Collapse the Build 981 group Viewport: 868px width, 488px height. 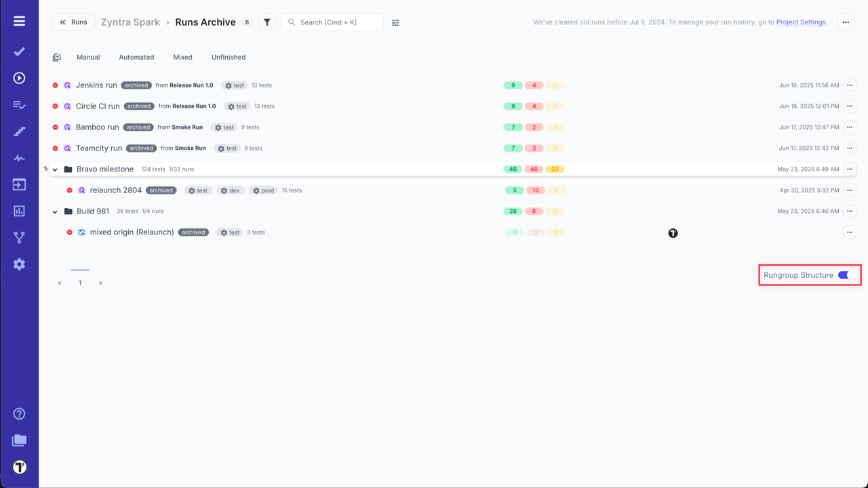[55, 211]
